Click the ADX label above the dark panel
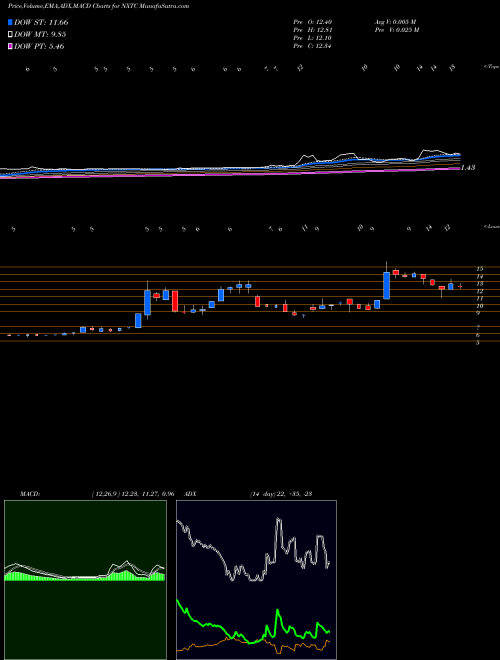Image resolution: width=500 pixels, height=660 pixels. 190,493
